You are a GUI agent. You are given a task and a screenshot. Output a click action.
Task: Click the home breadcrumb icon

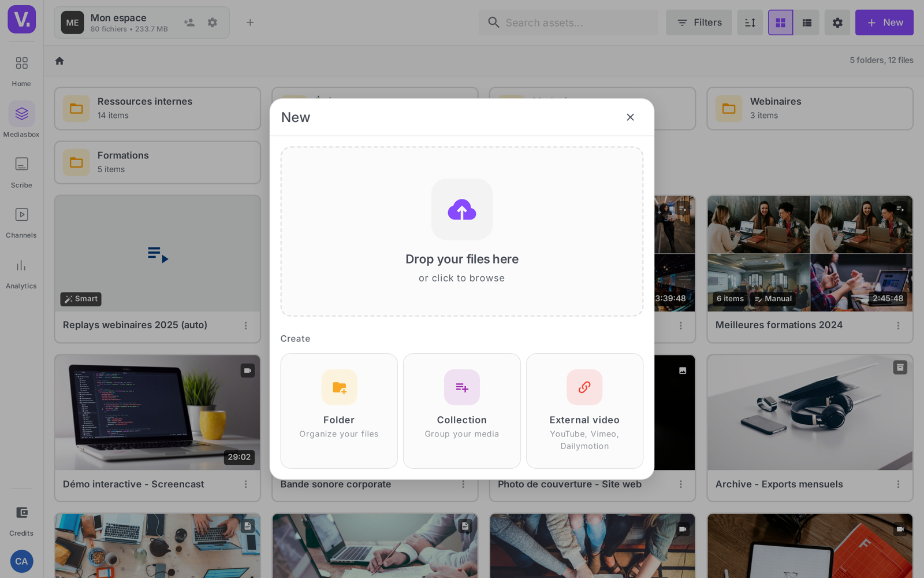click(59, 61)
